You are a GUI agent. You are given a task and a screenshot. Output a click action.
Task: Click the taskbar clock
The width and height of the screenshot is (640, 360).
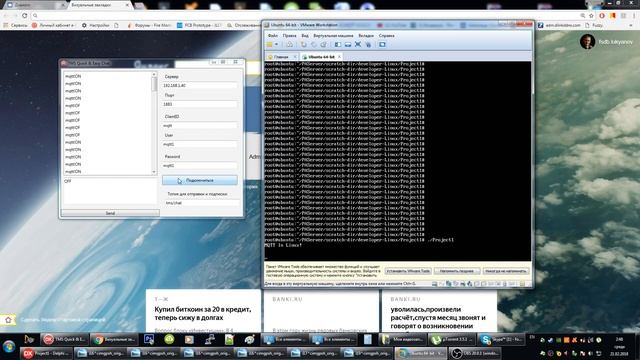619,346
